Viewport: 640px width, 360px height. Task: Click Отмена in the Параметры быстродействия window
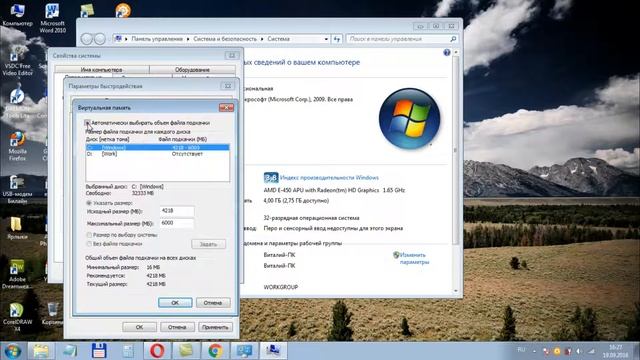[x=177, y=327]
